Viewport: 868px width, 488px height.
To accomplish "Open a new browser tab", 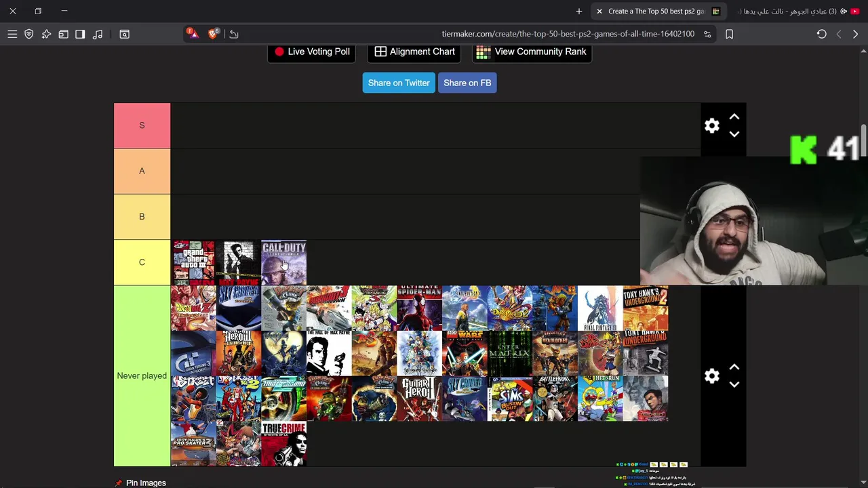I will (579, 11).
